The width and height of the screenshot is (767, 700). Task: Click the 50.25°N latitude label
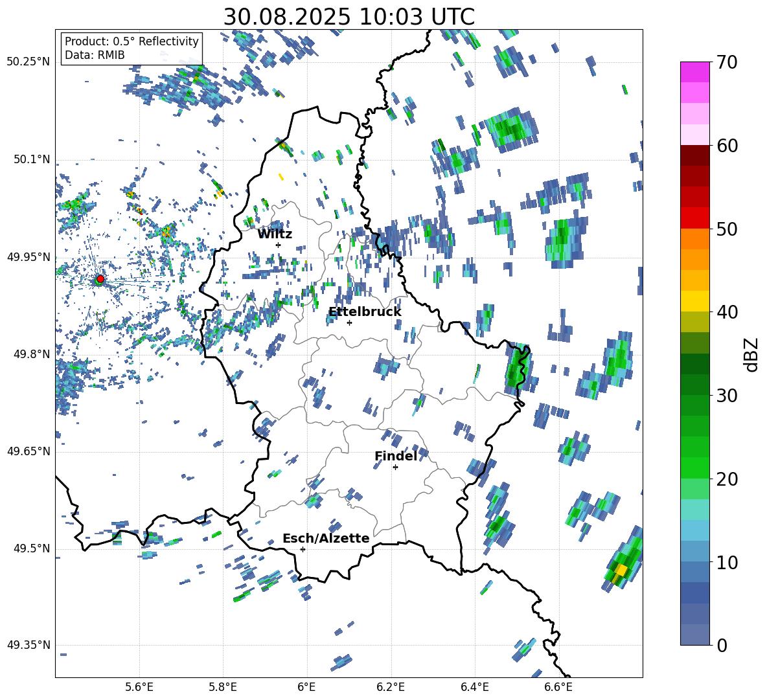pyautogui.click(x=29, y=62)
